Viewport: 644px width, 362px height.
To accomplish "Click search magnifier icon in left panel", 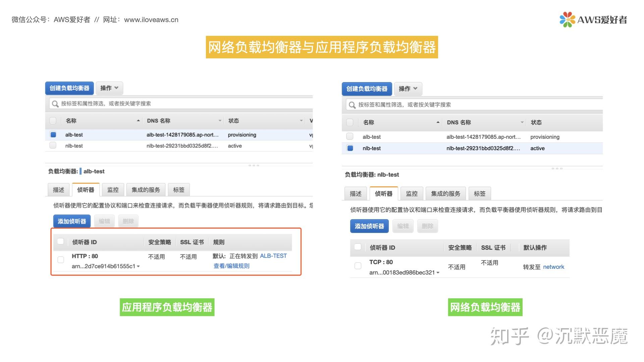I will point(55,104).
